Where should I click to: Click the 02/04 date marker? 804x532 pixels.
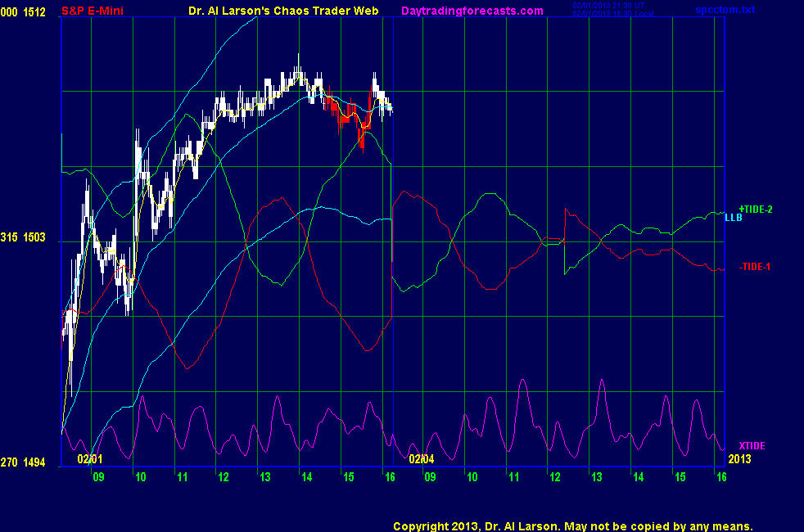point(420,460)
